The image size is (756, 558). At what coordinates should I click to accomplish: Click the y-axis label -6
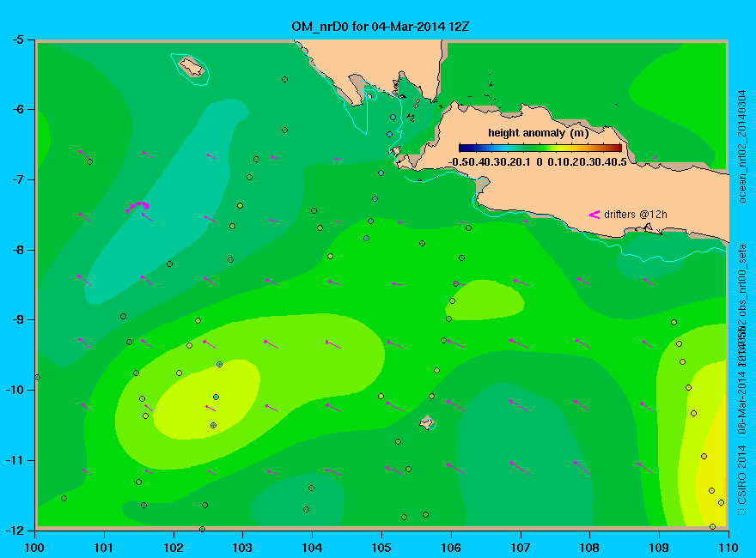click(17, 109)
